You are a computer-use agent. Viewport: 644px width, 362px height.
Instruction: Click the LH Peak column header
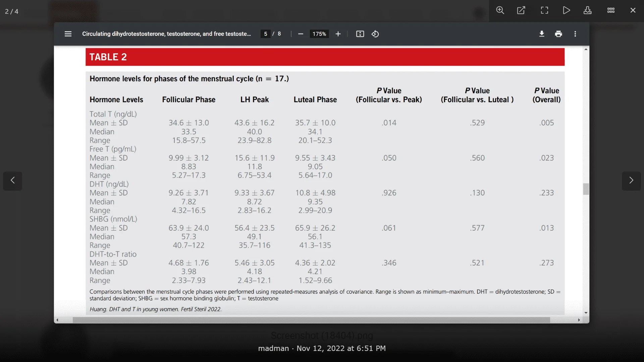click(x=255, y=100)
